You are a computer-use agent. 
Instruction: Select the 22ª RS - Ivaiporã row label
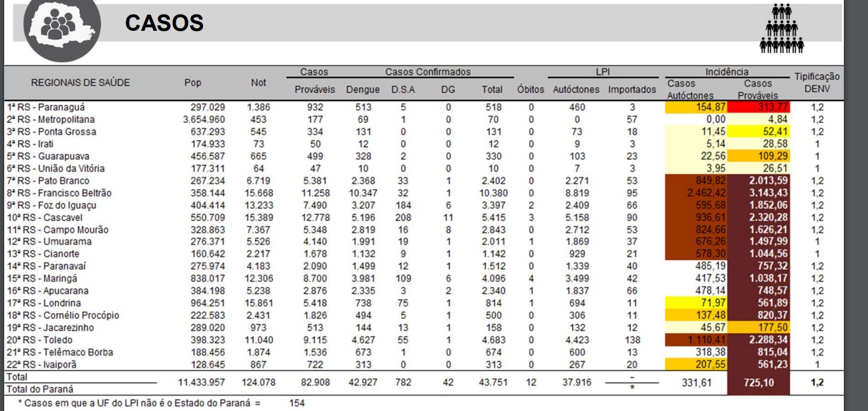47,364
